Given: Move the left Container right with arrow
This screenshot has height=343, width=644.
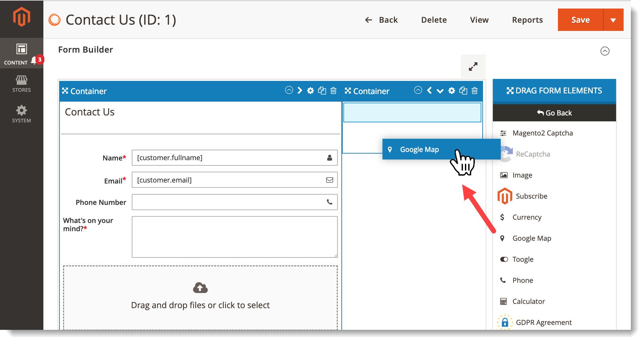Looking at the screenshot, I should [300, 91].
